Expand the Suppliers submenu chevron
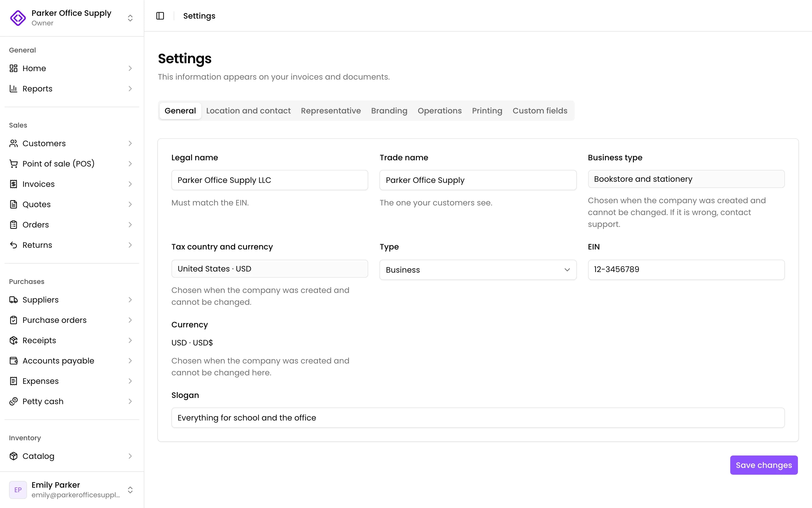 [130, 300]
